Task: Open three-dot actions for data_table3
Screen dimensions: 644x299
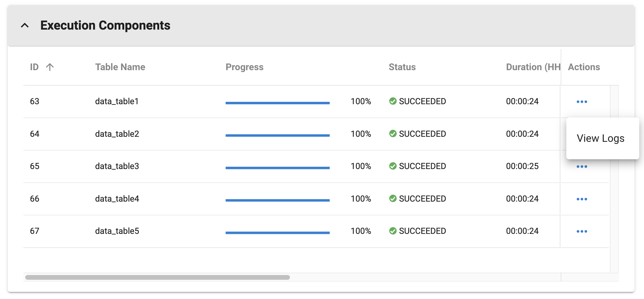Action: pyautogui.click(x=582, y=167)
